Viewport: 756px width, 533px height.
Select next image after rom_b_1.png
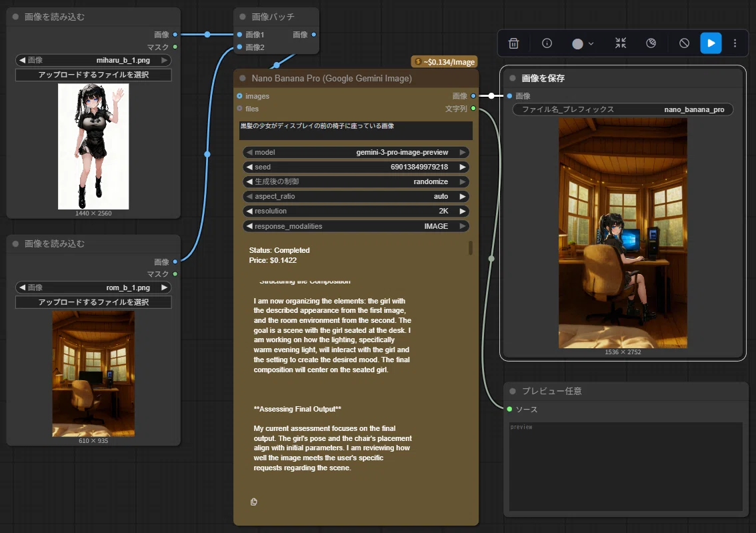[x=165, y=288]
